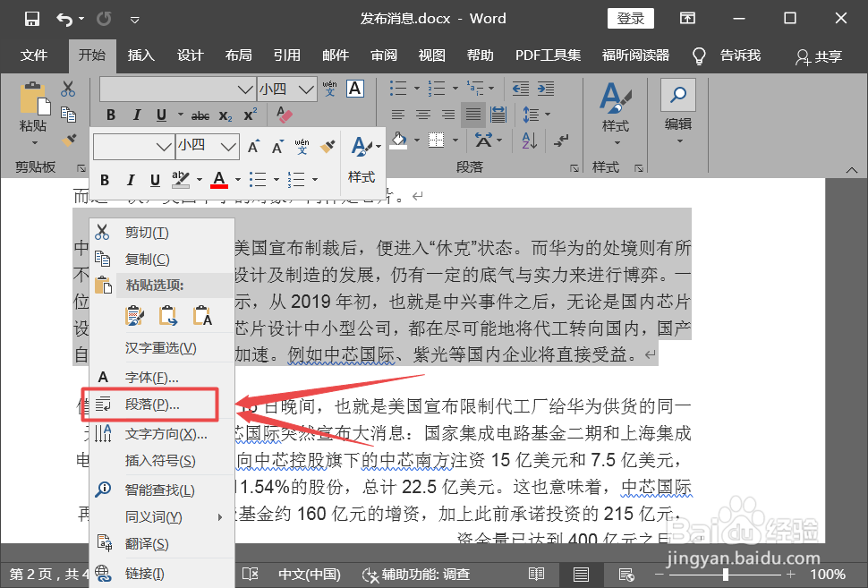Viewport: 868px width, 588px height.
Task: Click mini toolbar grow font icon
Action: tap(253, 147)
